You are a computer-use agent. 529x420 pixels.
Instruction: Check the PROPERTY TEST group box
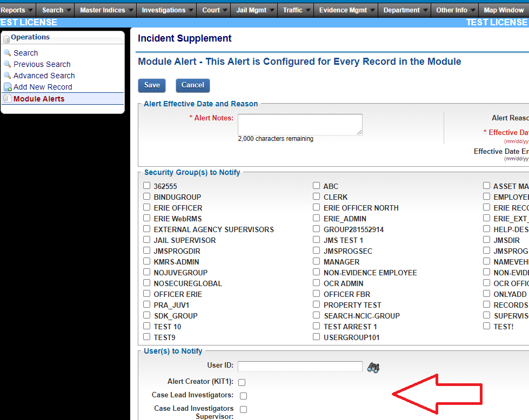[x=316, y=305]
